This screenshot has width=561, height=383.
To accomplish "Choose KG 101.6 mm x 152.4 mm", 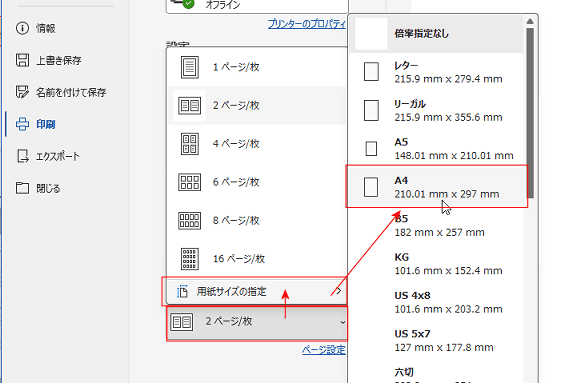I will [x=436, y=264].
